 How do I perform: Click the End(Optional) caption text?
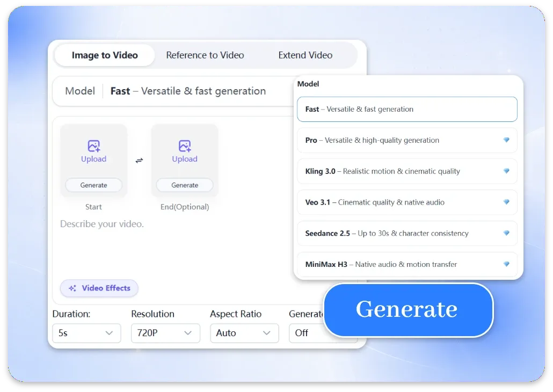185,207
